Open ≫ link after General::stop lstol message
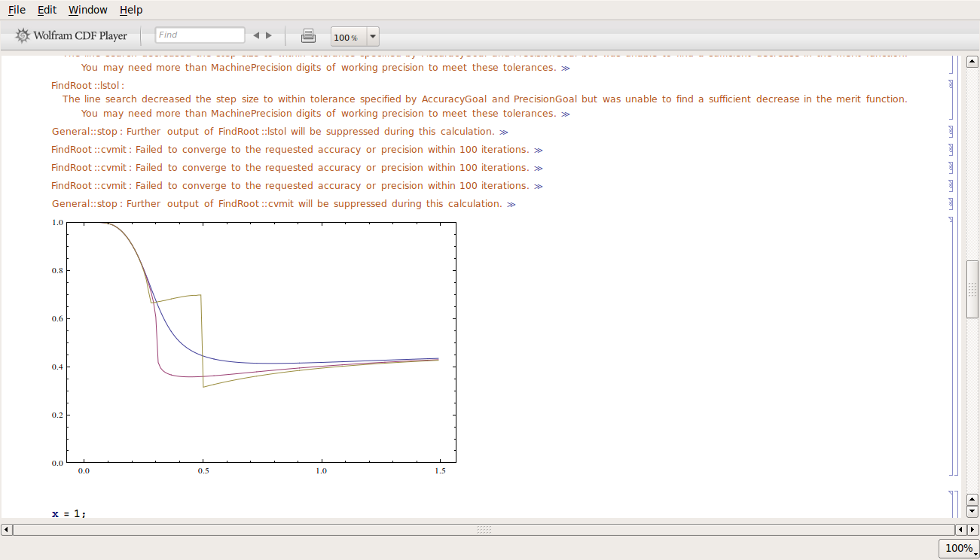 coord(504,132)
